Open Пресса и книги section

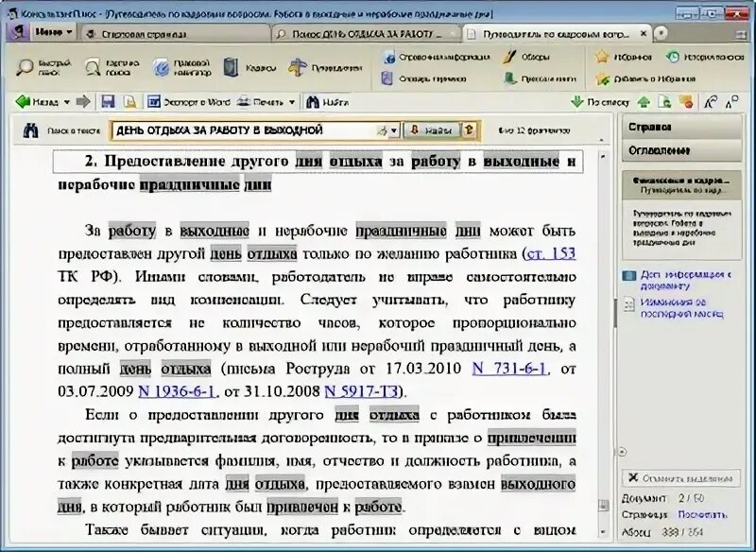(x=540, y=78)
